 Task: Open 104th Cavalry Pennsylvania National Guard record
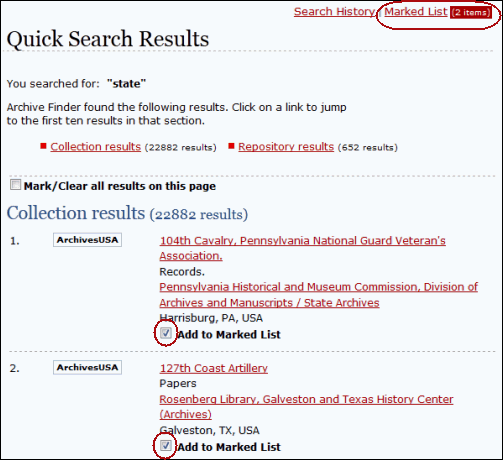pos(302,248)
